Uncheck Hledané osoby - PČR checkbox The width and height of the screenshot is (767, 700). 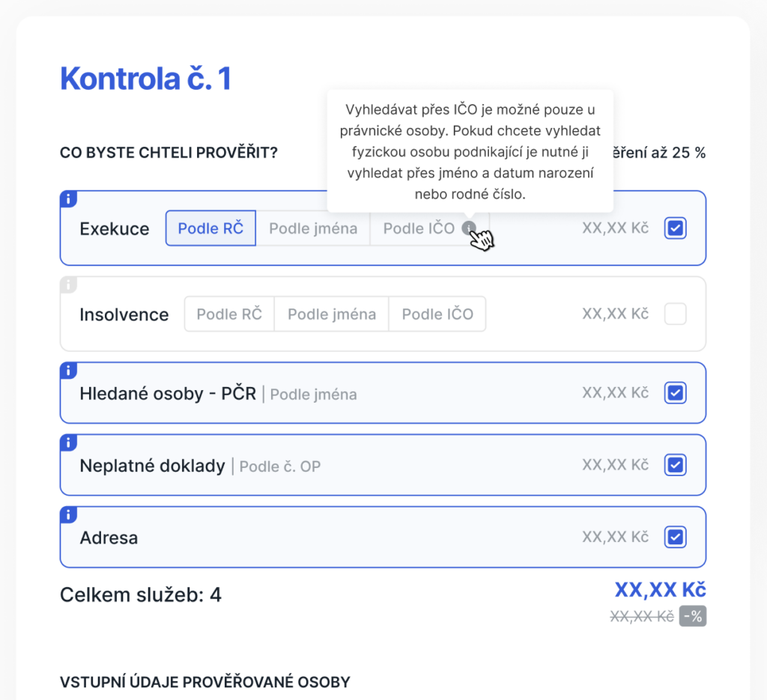tap(675, 393)
